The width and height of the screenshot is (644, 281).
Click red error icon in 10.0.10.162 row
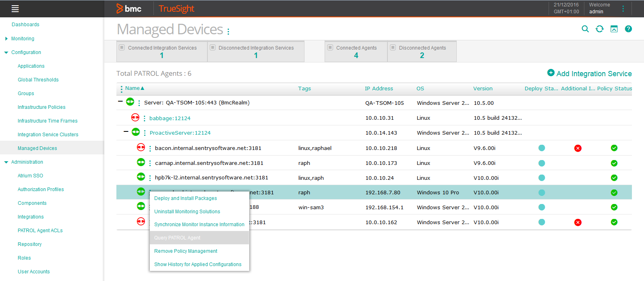578,223
